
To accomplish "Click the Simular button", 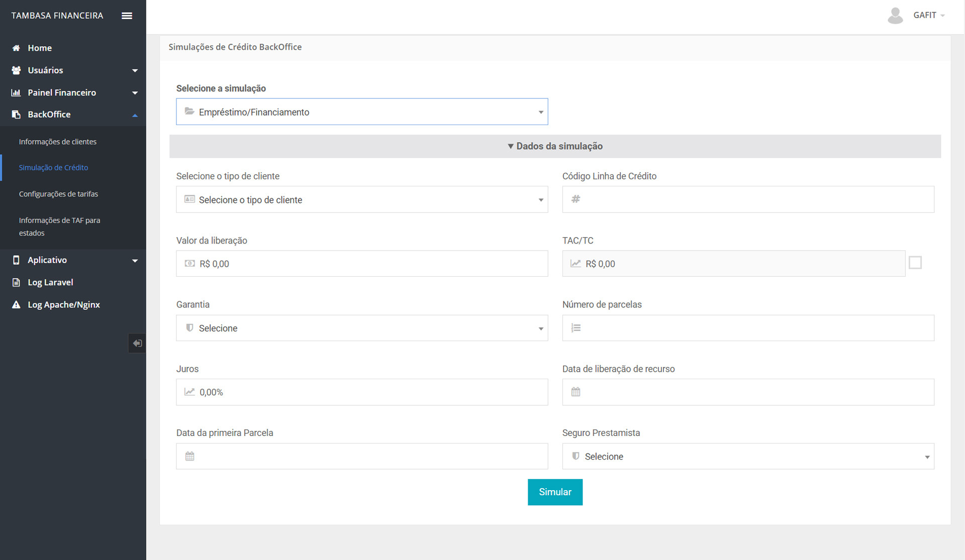I will point(555,492).
